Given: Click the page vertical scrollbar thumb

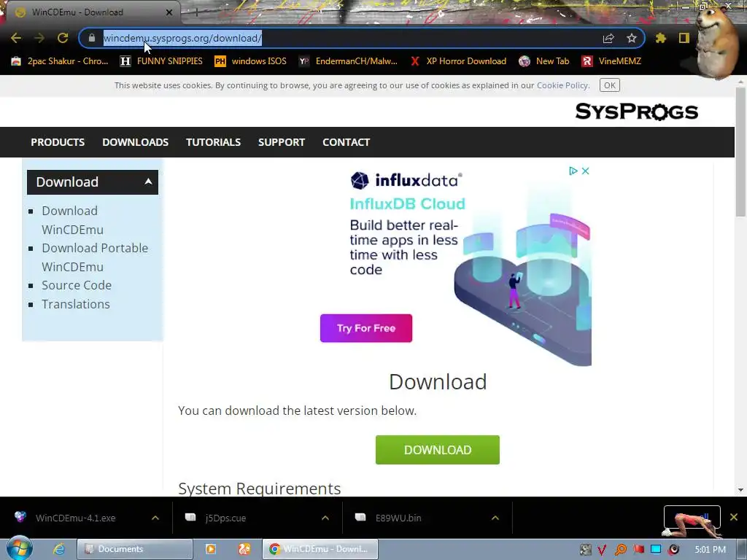Looking at the screenshot, I should click(740, 152).
